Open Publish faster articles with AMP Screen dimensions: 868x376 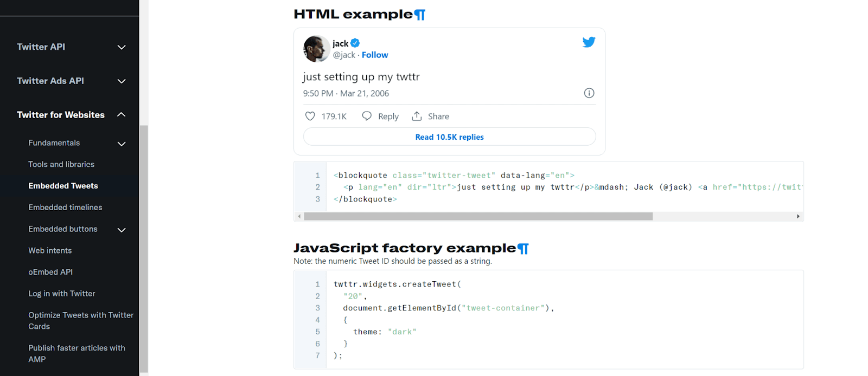(x=77, y=354)
